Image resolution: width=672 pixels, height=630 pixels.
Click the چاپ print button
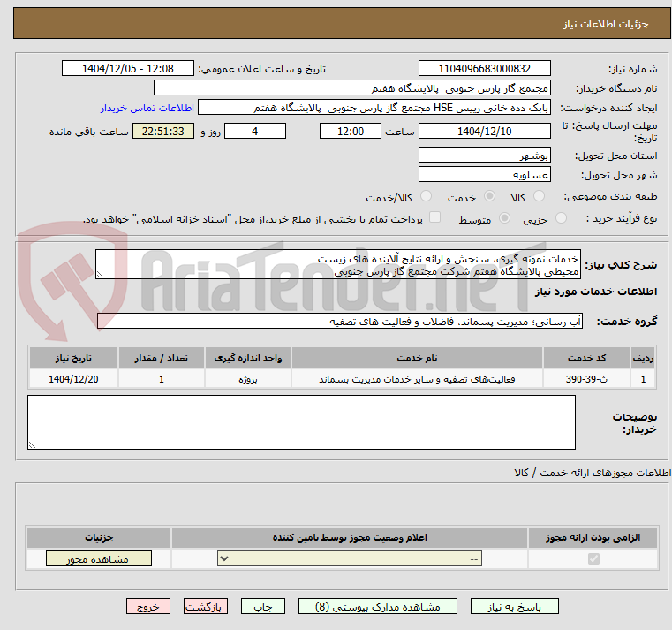tap(263, 606)
